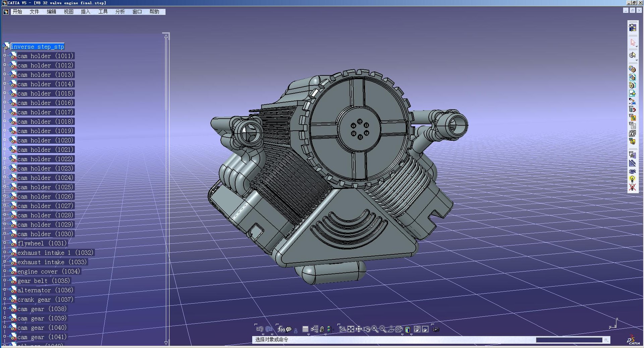Click the gear with cursor icon

coord(633,55)
